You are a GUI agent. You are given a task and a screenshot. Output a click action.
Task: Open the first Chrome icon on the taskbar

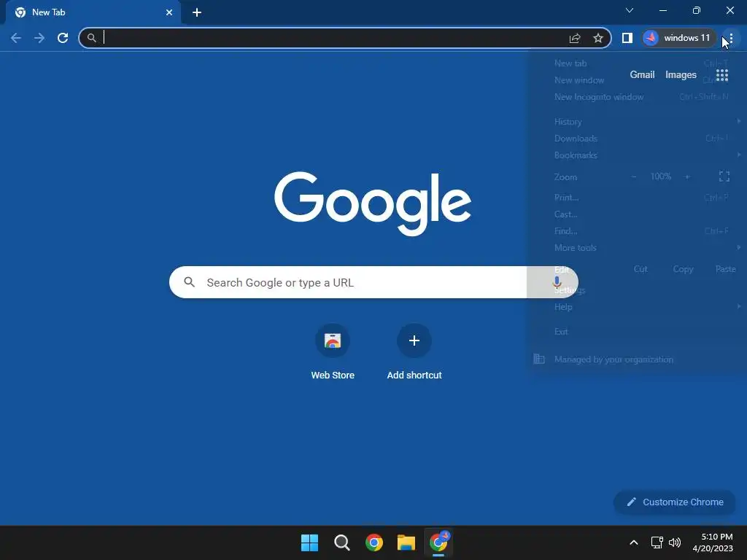click(x=374, y=542)
